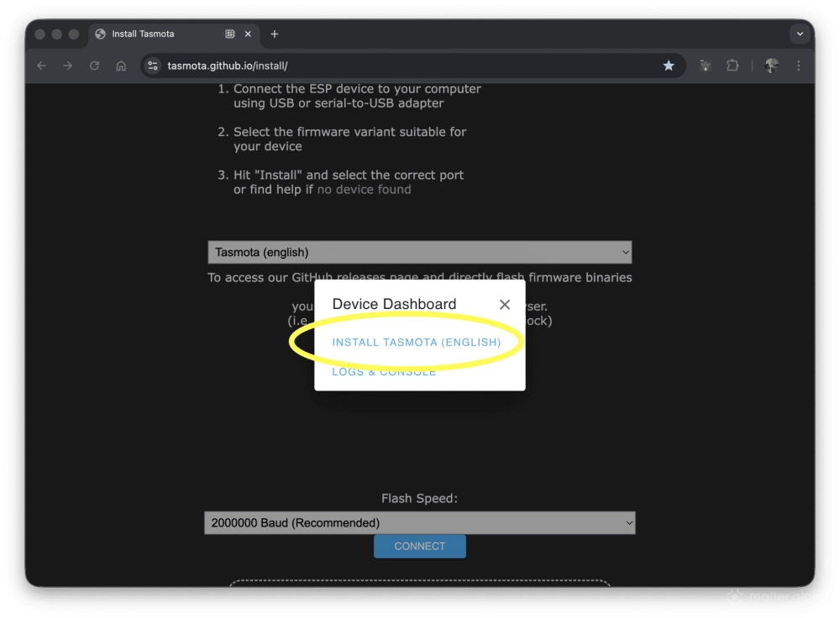Click the no device found help text

(x=365, y=189)
